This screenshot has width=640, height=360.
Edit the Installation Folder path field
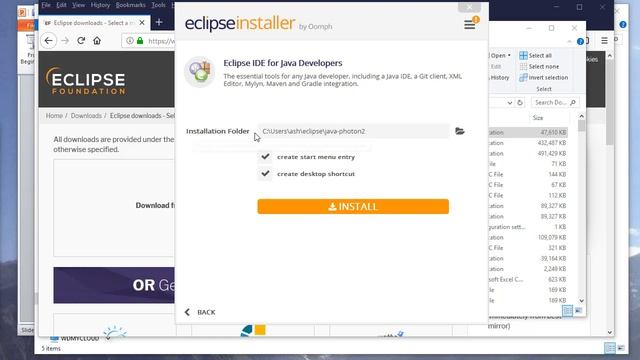(353, 131)
